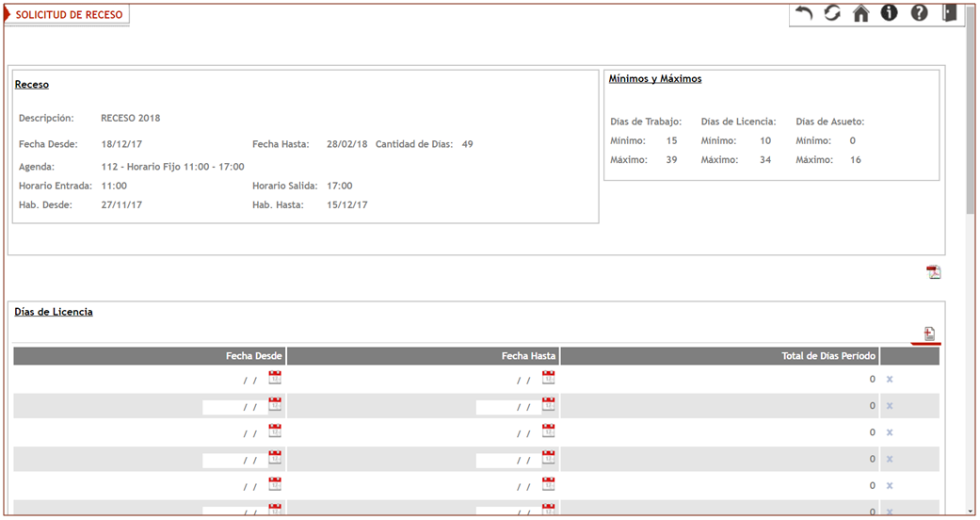The height and width of the screenshot is (520, 980).
Task: Open calendar for second row Fecha Desde
Action: click(275, 405)
